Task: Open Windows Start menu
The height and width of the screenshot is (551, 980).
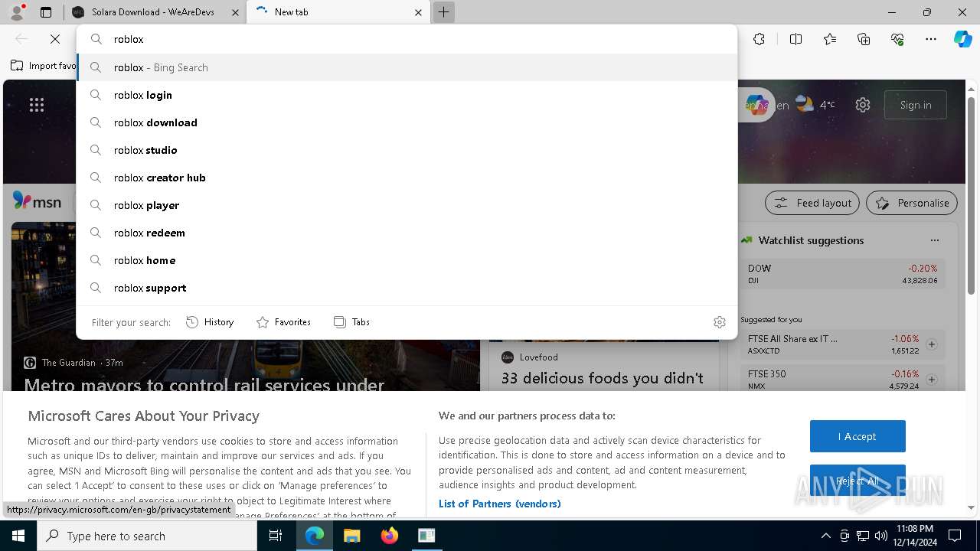Action: (x=18, y=536)
